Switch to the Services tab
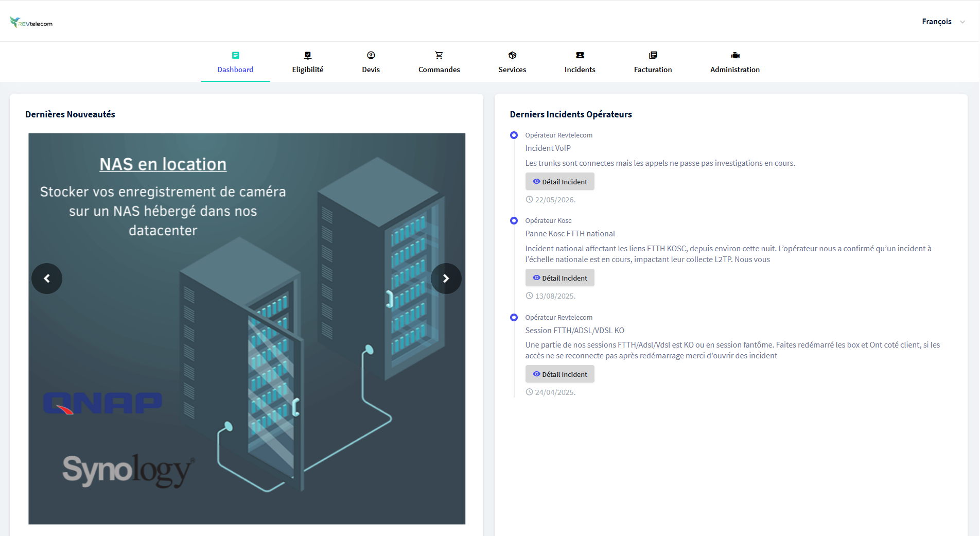Image resolution: width=980 pixels, height=536 pixels. click(512, 62)
